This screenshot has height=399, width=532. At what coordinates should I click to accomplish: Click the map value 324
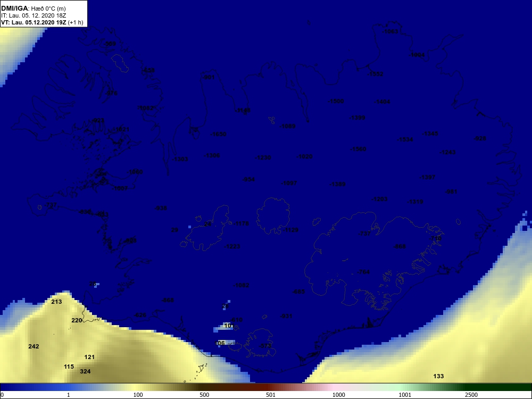coord(85,371)
